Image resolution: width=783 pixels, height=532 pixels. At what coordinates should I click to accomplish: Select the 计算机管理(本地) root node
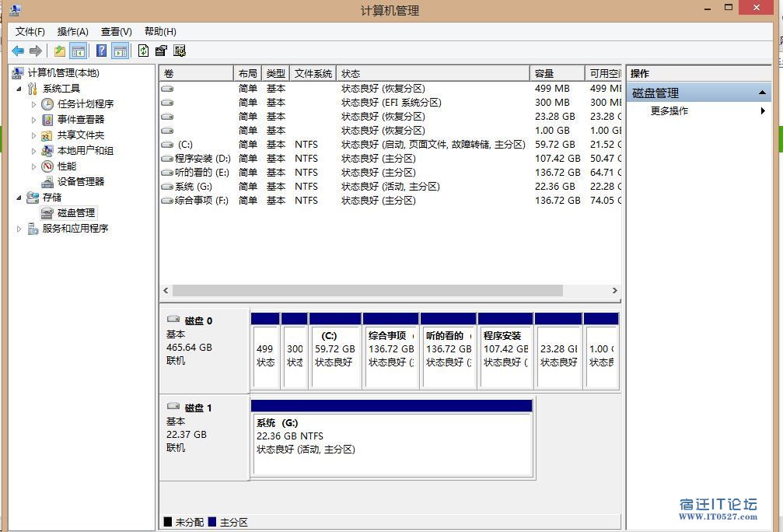pyautogui.click(x=64, y=73)
